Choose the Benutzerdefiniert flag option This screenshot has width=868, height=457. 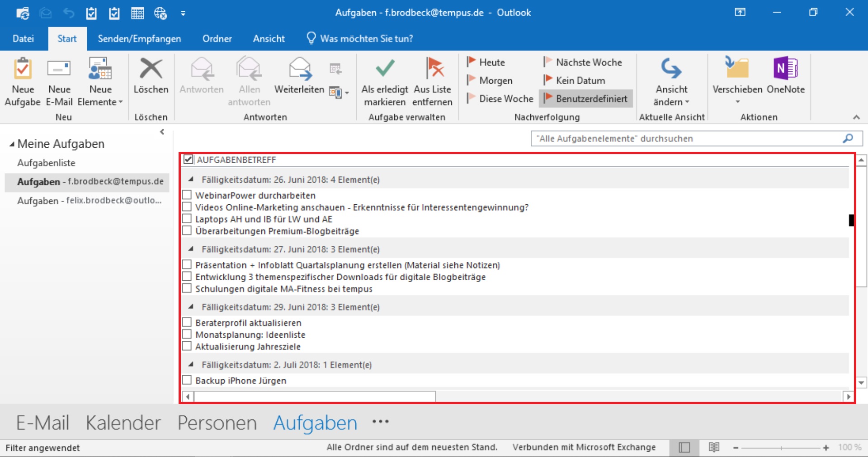point(585,98)
